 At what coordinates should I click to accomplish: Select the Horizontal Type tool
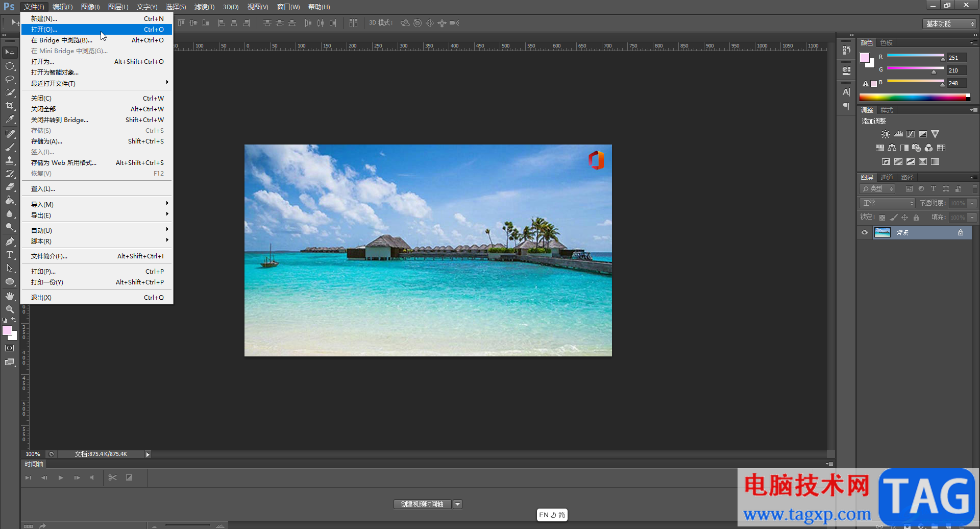(x=10, y=255)
